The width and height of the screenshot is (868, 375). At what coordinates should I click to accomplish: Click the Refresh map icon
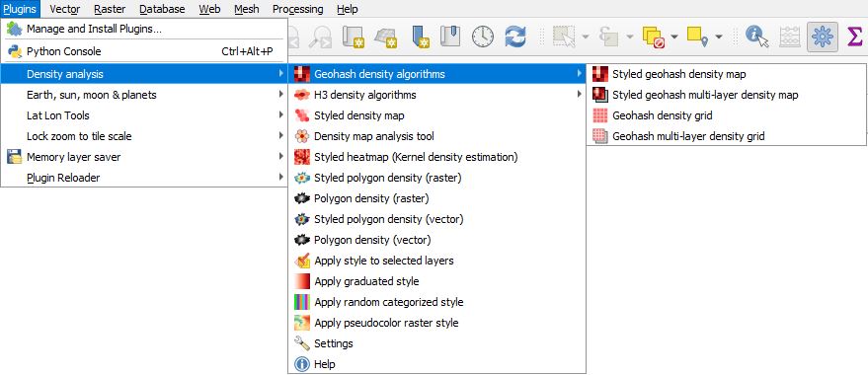[x=515, y=37]
